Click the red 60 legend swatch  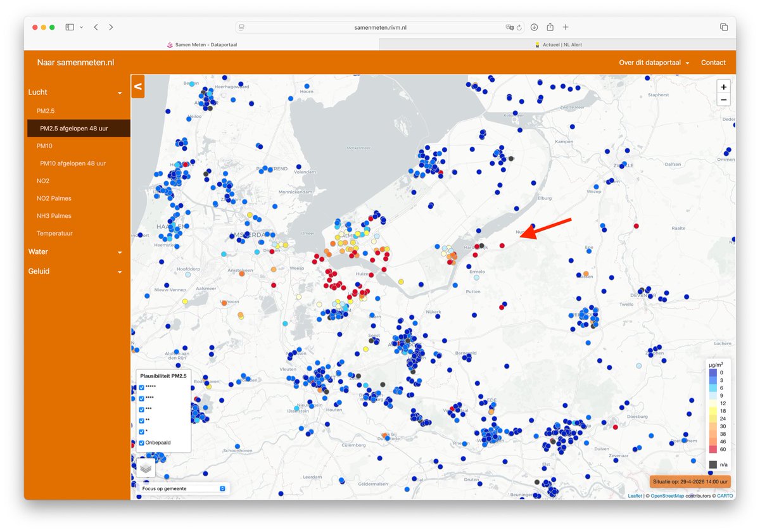(712, 449)
